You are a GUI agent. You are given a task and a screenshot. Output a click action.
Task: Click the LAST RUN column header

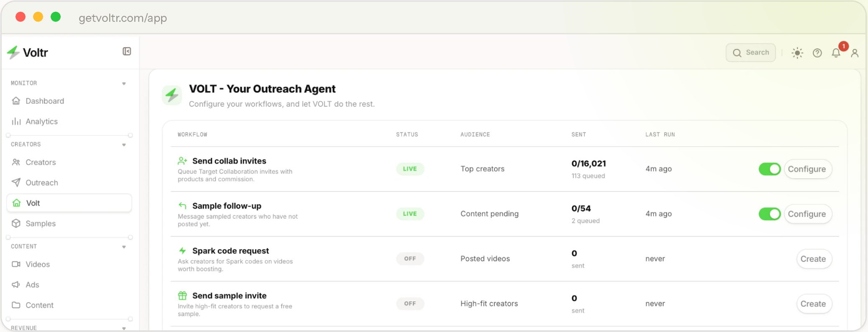pos(660,135)
